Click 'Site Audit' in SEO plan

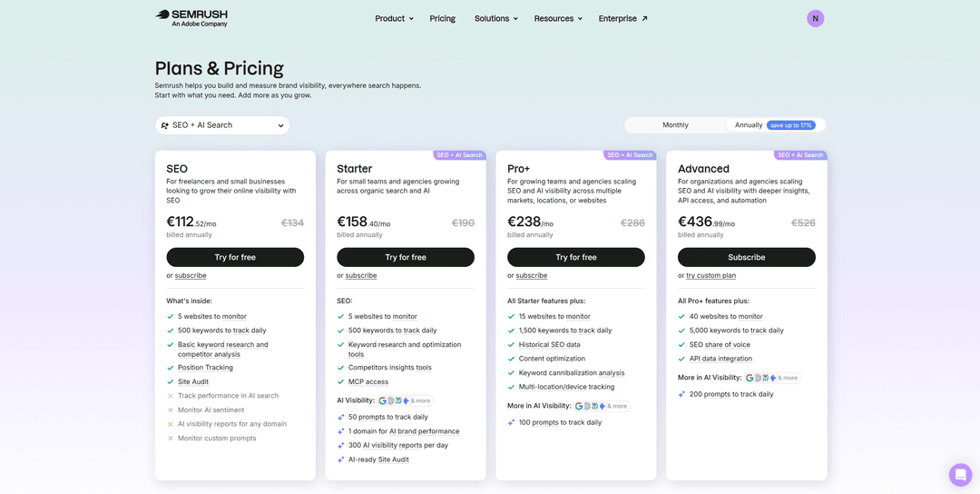pyautogui.click(x=193, y=382)
